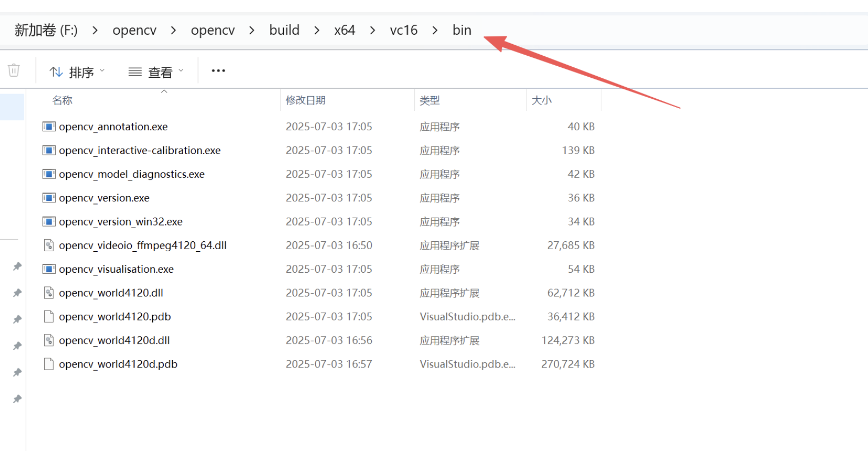Click the type cell of opencv_world4120.pdb
Viewport: 868px width, 451px height.
(x=467, y=316)
